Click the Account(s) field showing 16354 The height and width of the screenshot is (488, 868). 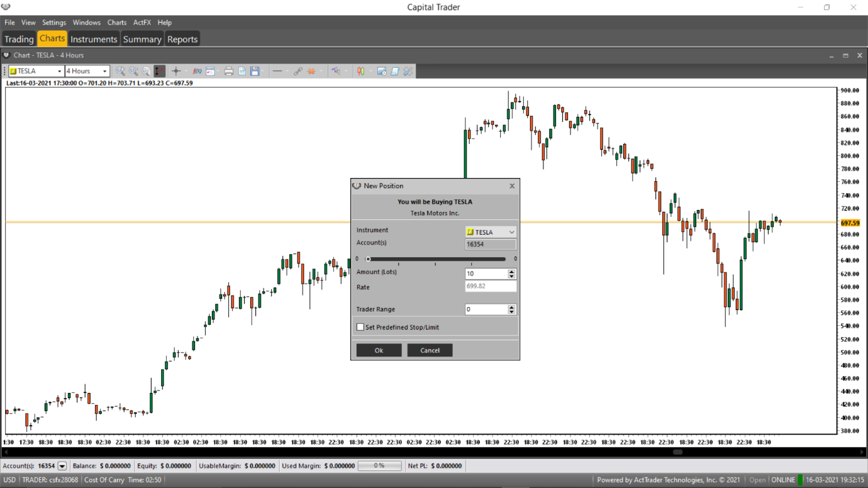tap(491, 244)
